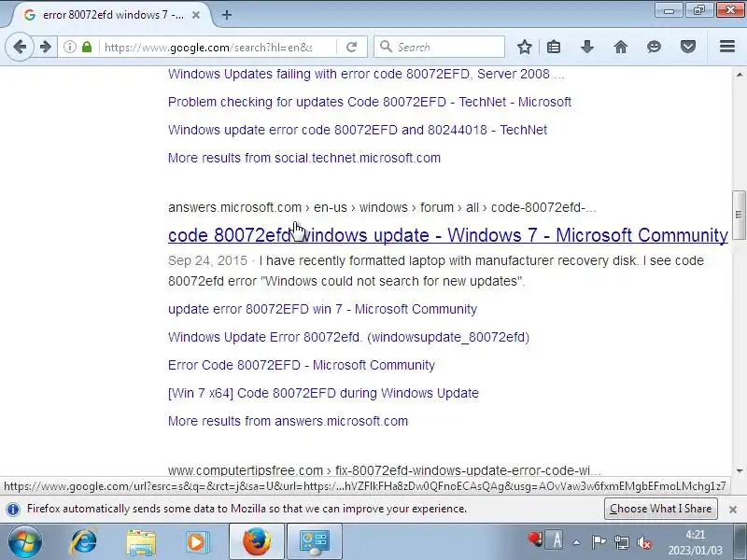Launch Internet Explorer from the taskbar
The image size is (747, 560).
point(84,542)
